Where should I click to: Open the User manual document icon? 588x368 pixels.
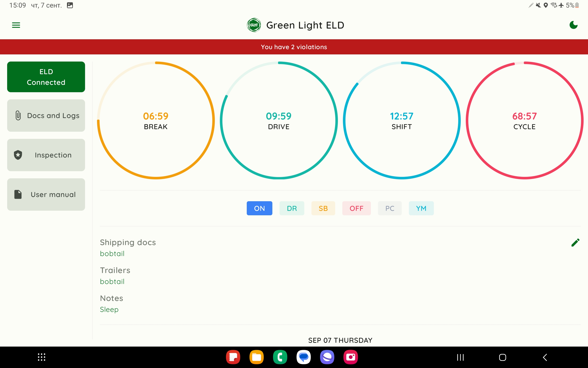click(18, 194)
